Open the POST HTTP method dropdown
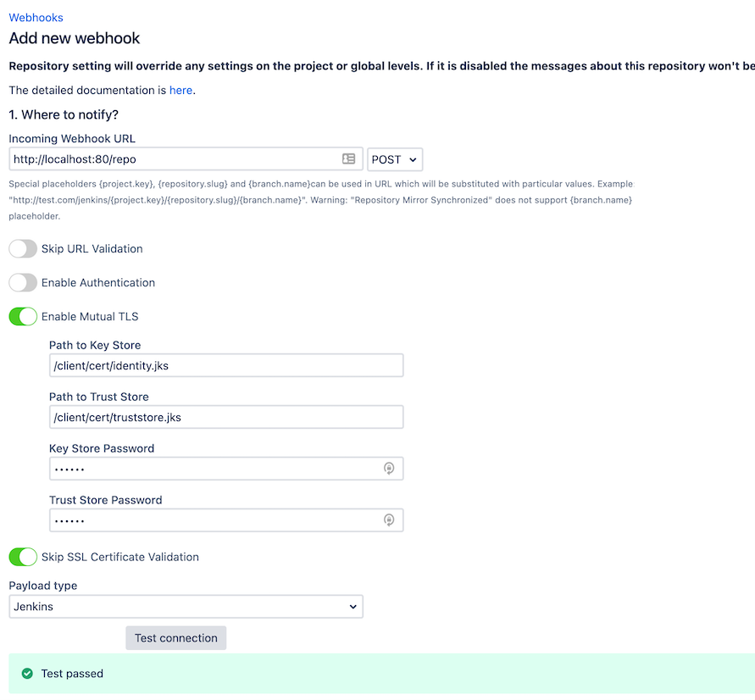 click(x=394, y=159)
